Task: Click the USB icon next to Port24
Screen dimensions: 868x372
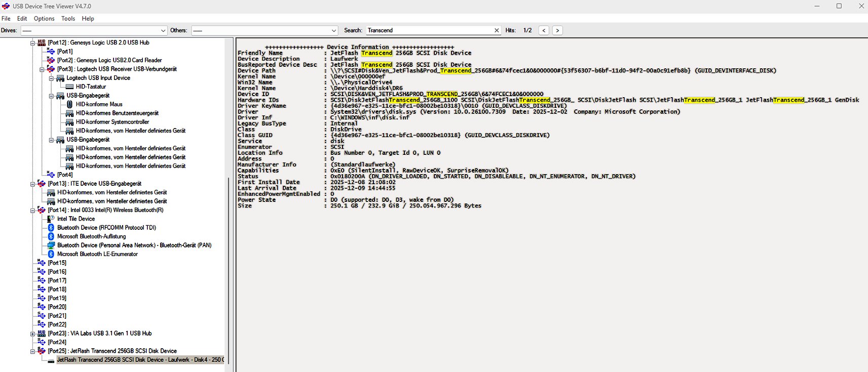Action: tap(42, 342)
